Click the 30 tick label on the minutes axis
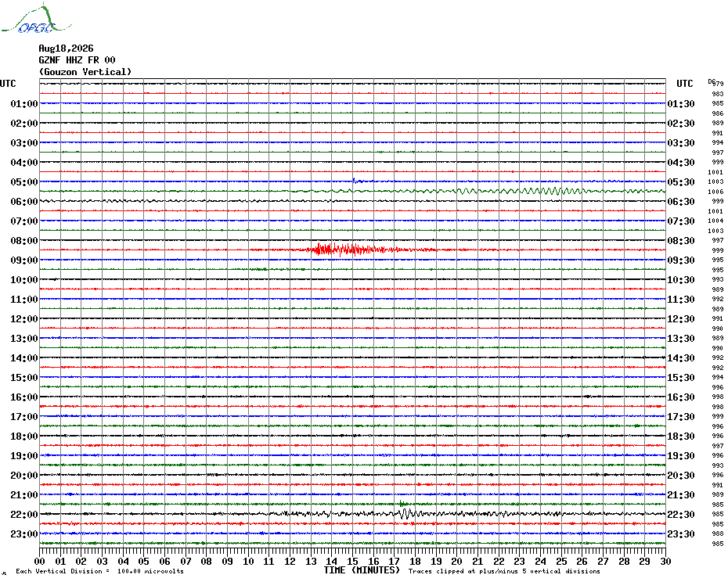The image size is (728, 582). pyautogui.click(x=666, y=562)
